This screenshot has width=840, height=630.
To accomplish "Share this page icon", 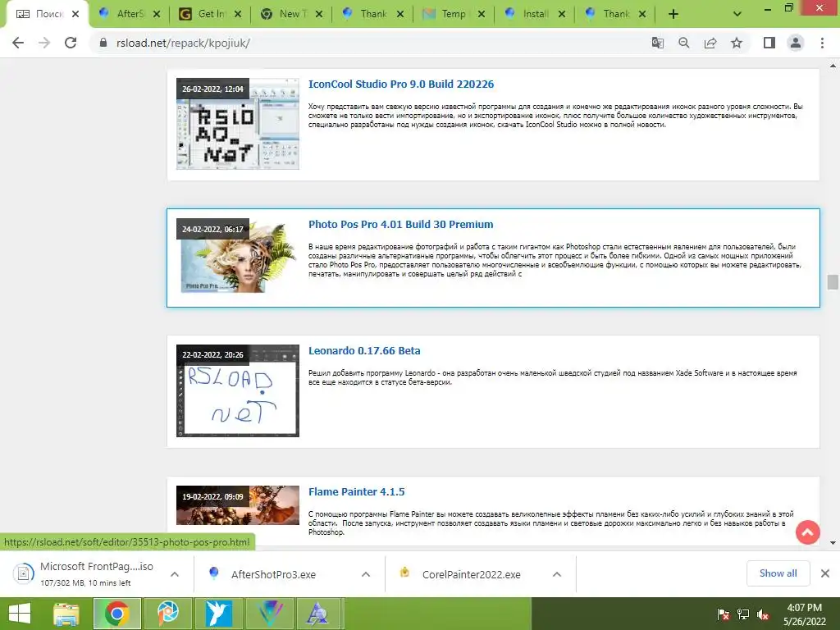I will click(x=710, y=43).
